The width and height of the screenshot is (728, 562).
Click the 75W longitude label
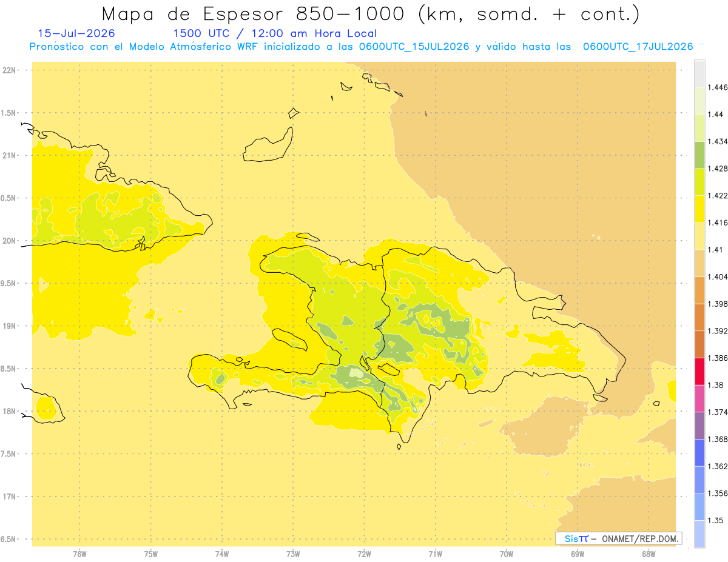(x=151, y=554)
